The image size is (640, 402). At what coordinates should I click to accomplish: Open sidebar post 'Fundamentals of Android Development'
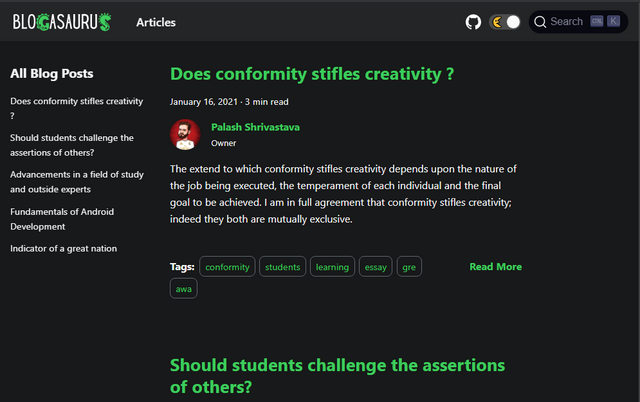pyautogui.click(x=62, y=219)
